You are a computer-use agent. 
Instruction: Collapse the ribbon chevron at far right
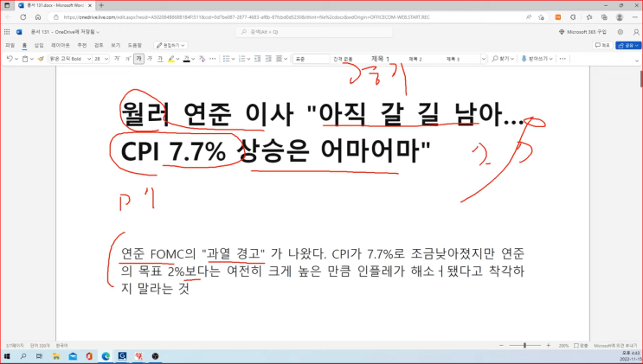(x=636, y=61)
